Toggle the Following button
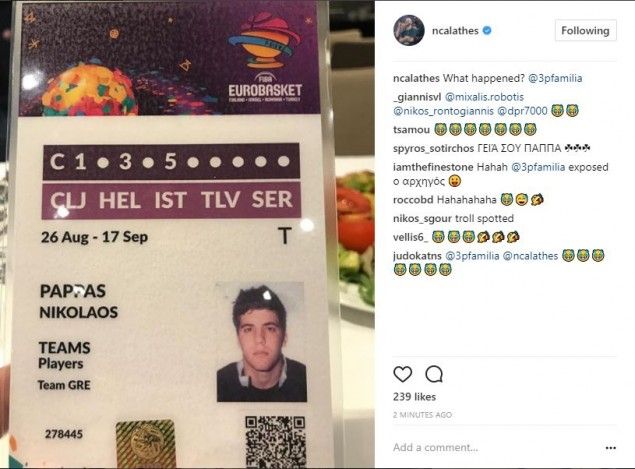This screenshot has height=469, width=635. pos(585,30)
